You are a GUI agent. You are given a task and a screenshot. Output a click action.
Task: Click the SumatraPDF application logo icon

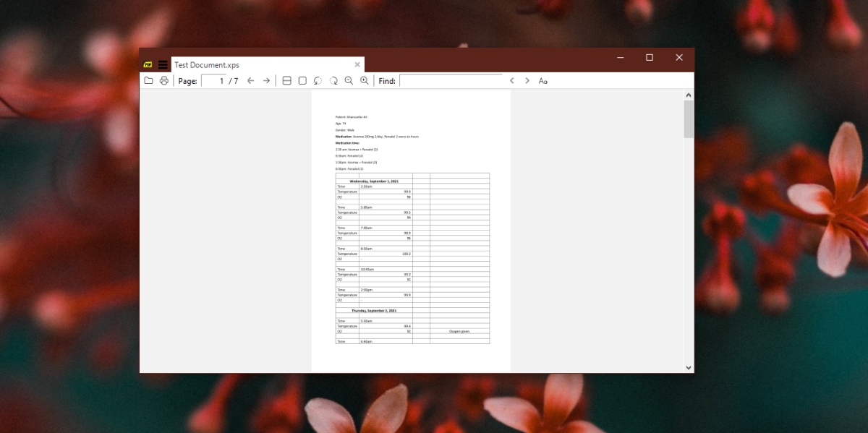(x=148, y=64)
